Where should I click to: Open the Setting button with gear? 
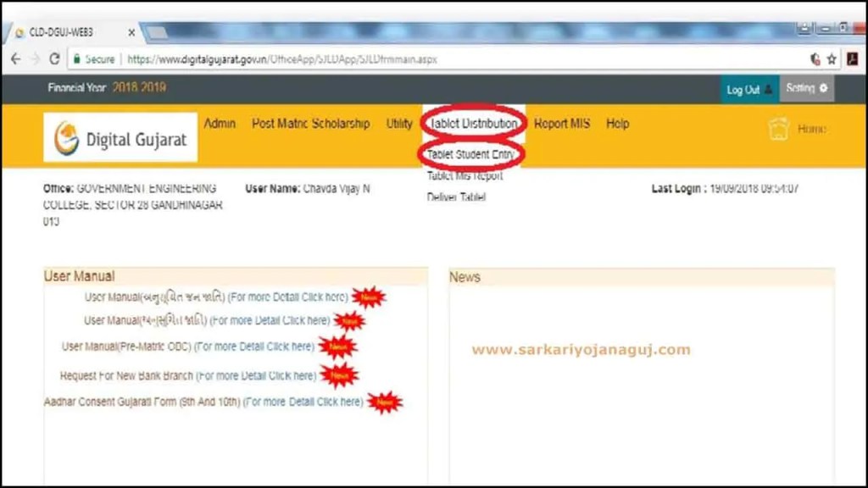(x=807, y=88)
